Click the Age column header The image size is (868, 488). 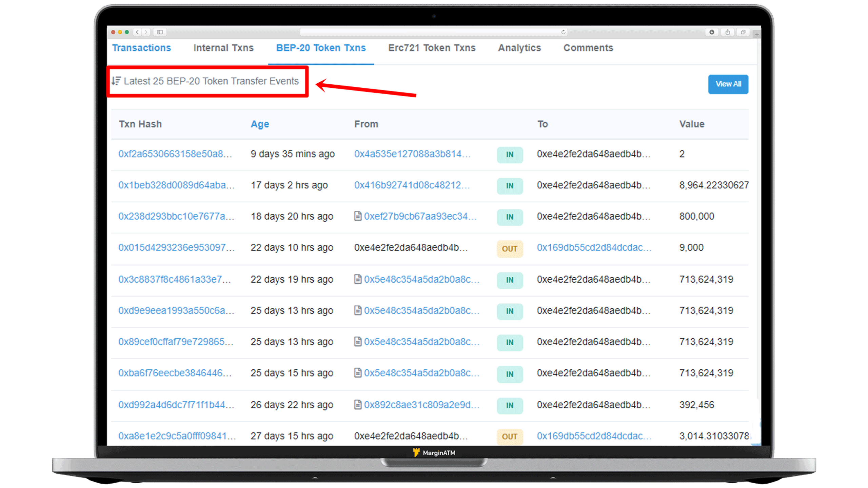(260, 124)
